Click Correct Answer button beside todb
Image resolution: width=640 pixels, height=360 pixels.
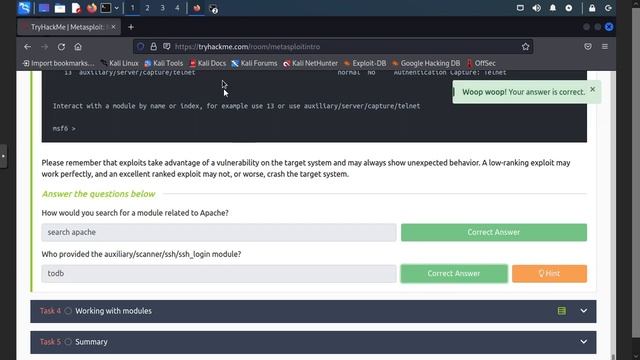(454, 273)
